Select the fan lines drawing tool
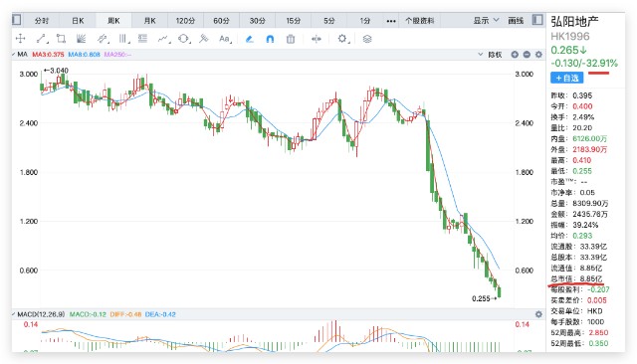637x364 pixels. tap(82, 39)
